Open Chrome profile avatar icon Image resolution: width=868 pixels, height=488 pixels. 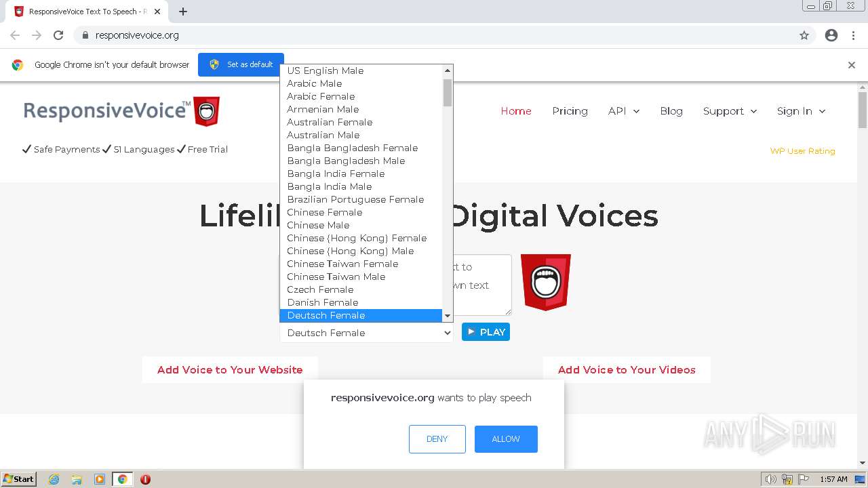click(831, 35)
